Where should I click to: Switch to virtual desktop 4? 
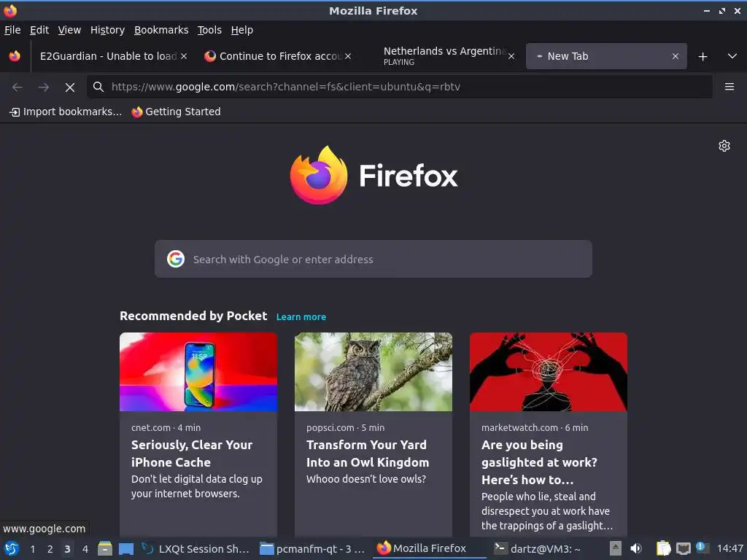coord(85,549)
